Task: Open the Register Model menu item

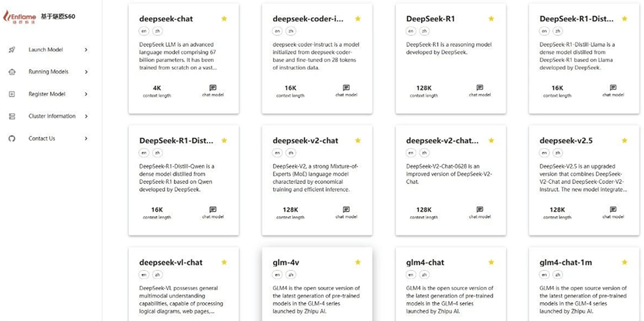Action: click(x=47, y=94)
